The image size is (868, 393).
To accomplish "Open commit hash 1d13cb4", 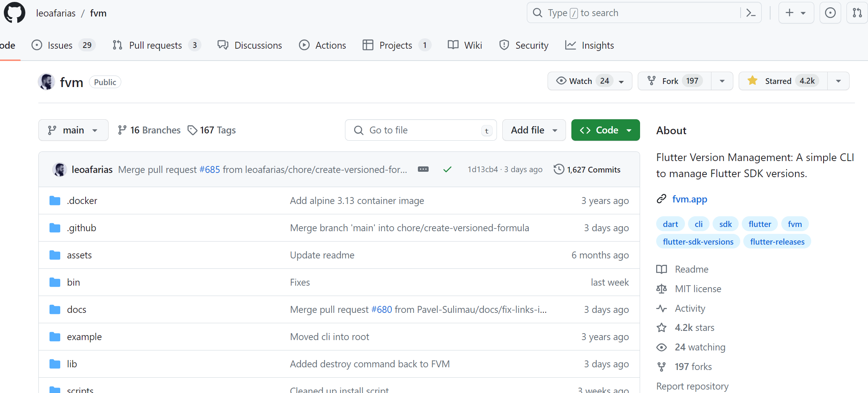I will coord(482,169).
